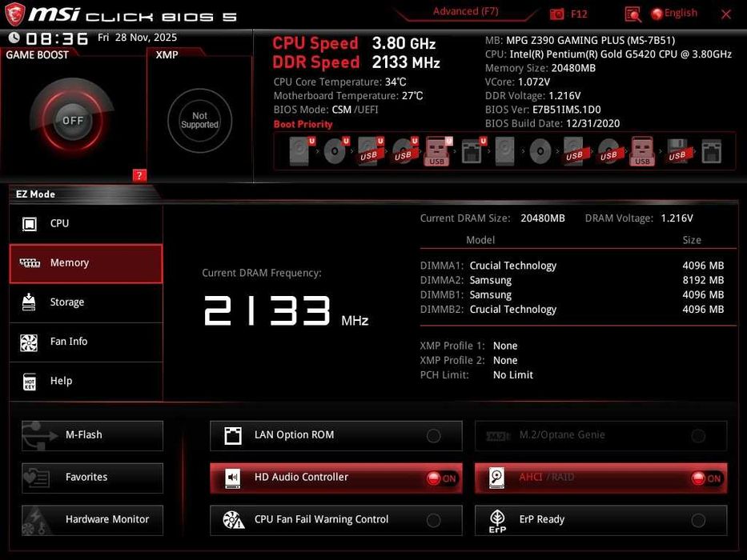Image resolution: width=747 pixels, height=560 pixels.
Task: Click the CPU Speed 3.80 GHz readout
Action: click(354, 43)
